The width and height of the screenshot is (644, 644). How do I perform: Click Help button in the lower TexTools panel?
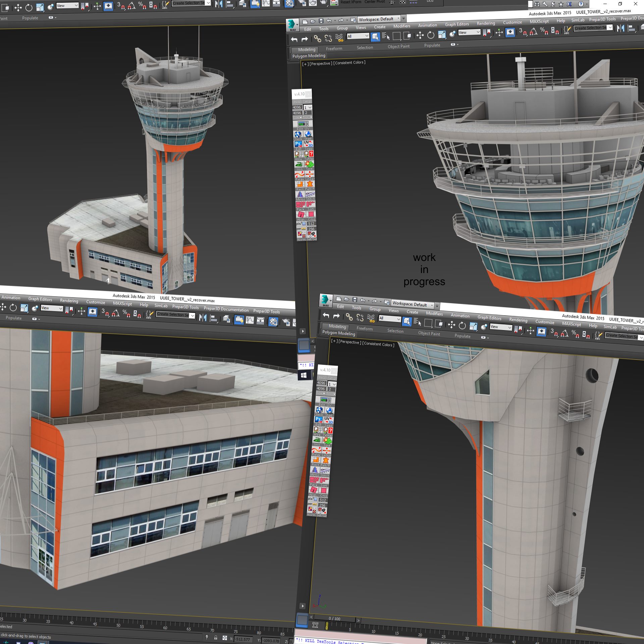pos(322,377)
